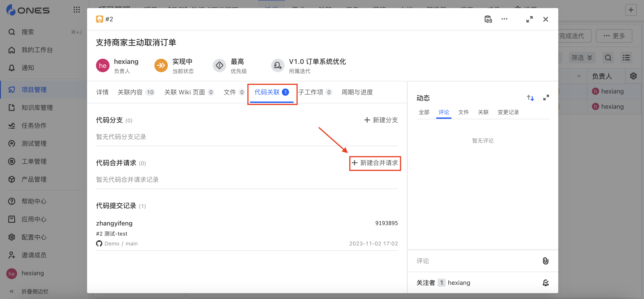This screenshot has width=644, height=299.
Task: Change priority 最高 icon
Action: (219, 66)
